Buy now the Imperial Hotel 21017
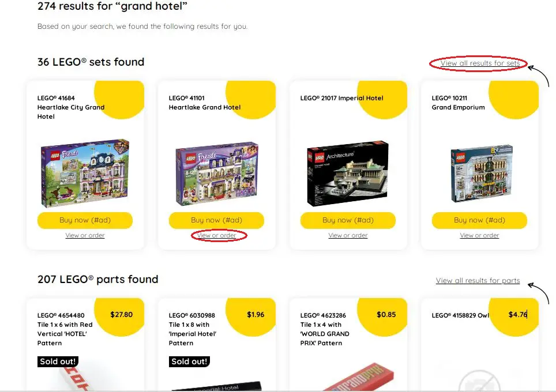Viewport: 556px width, 392px height. (348, 220)
